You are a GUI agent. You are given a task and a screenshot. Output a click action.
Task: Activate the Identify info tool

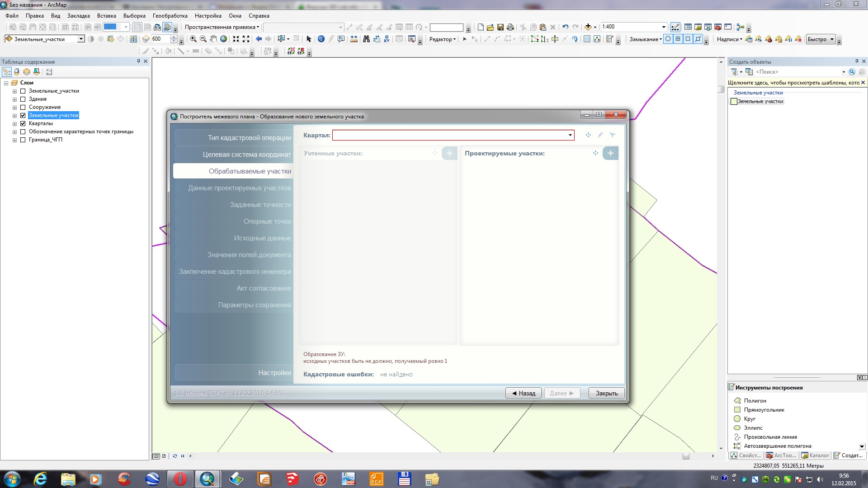[321, 39]
